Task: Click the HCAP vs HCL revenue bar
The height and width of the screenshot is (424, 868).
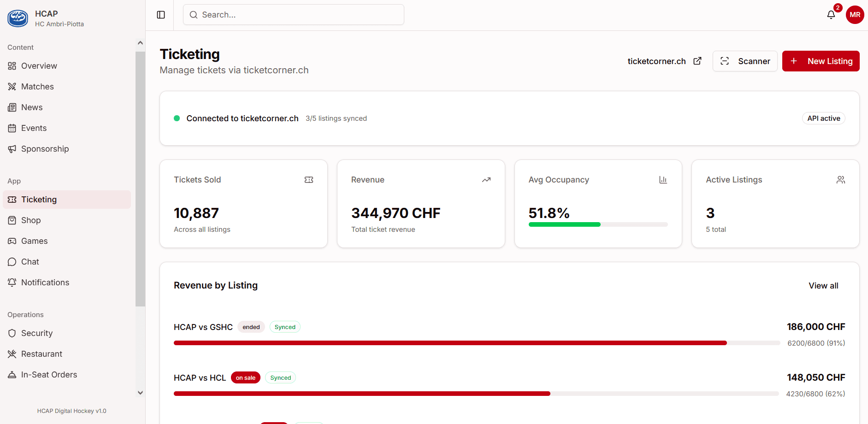Action: (x=476, y=394)
